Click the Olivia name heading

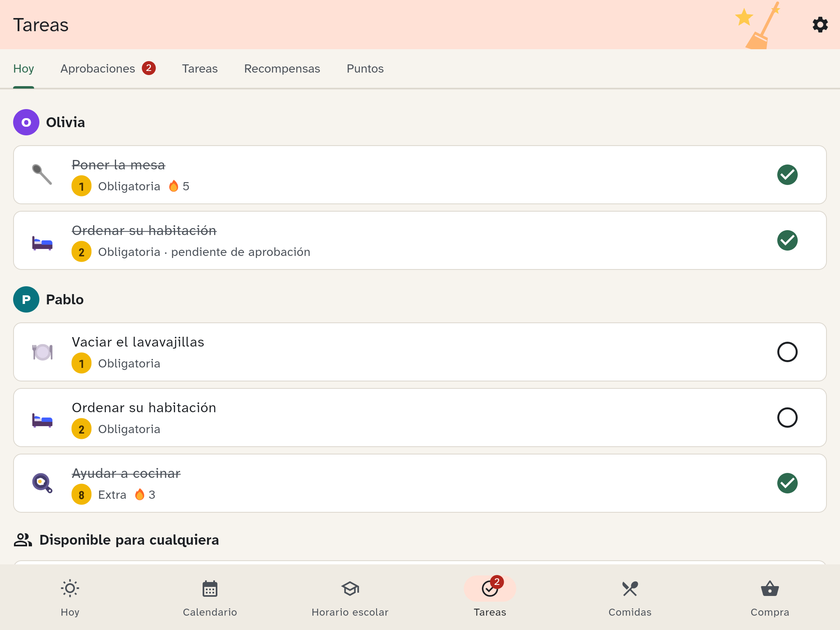point(66,122)
